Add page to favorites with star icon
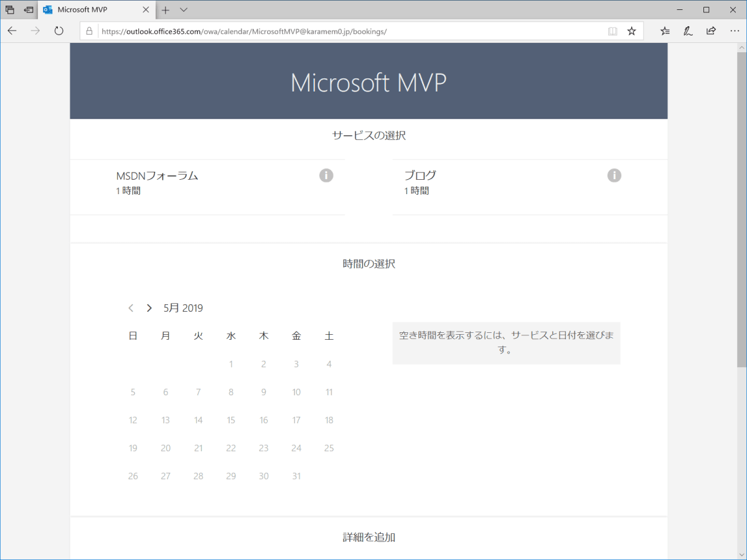The width and height of the screenshot is (747, 560). click(x=631, y=31)
